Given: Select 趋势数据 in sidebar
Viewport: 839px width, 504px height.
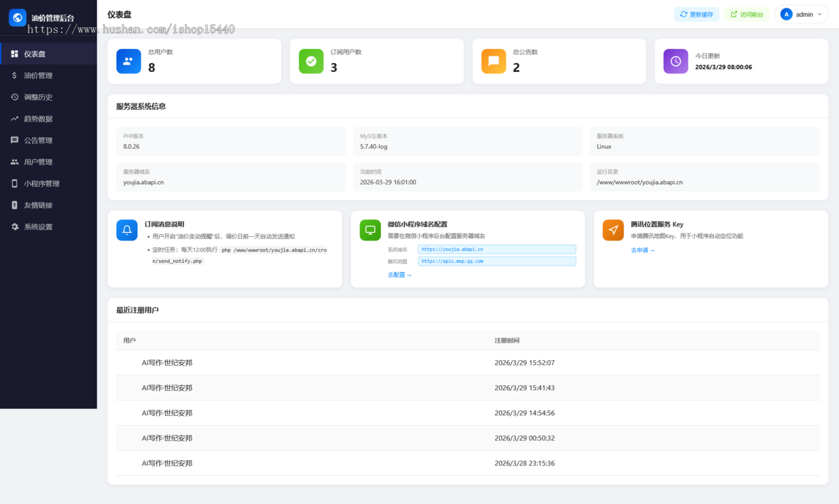Looking at the screenshot, I should tap(48, 119).
